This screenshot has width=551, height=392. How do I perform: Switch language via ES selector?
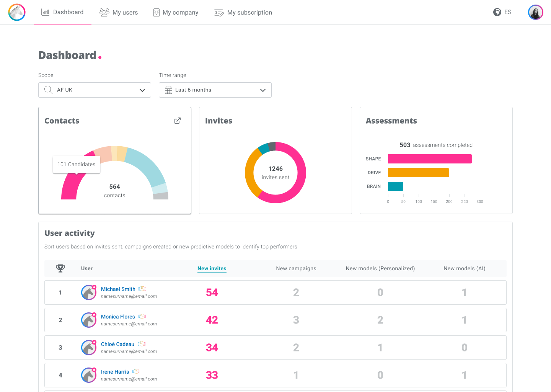point(508,12)
